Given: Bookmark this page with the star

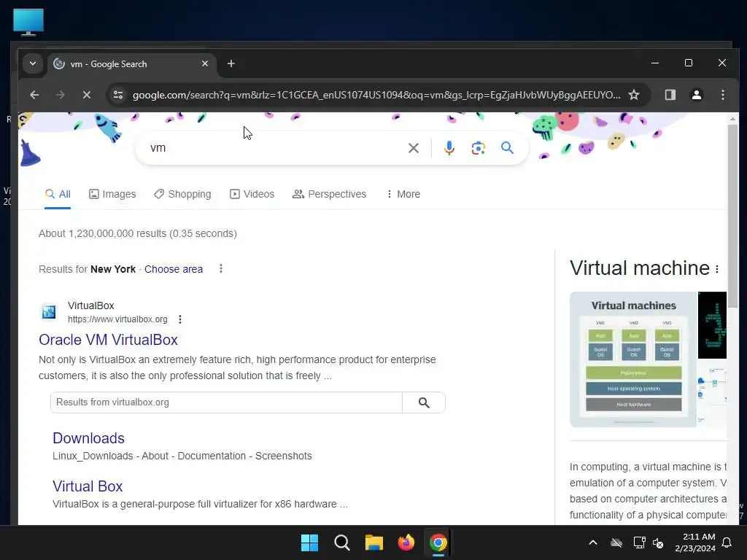Looking at the screenshot, I should coord(634,95).
